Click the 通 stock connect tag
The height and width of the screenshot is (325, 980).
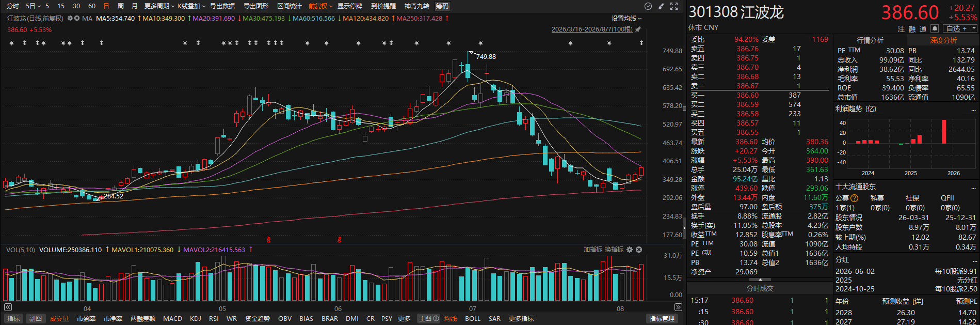click(x=923, y=29)
